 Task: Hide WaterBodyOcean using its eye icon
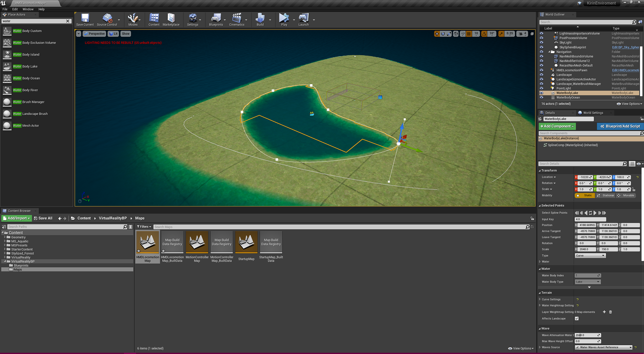[541, 98]
